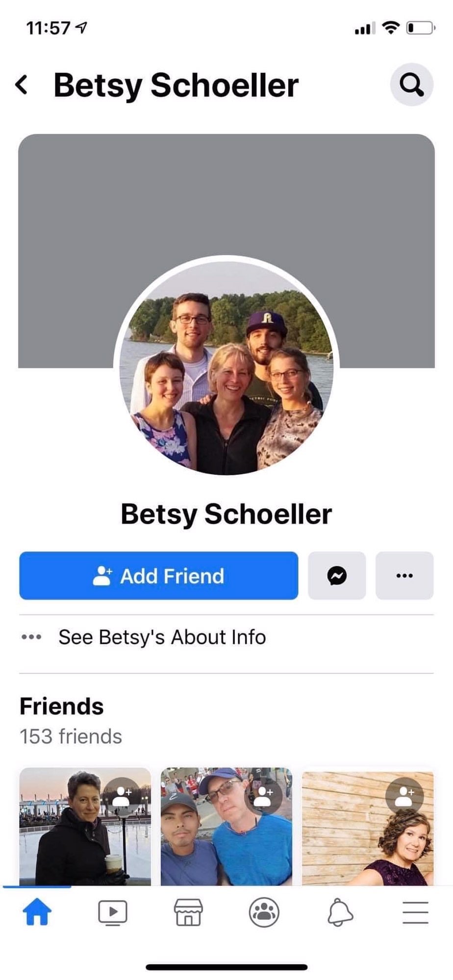Switch to the Watch video tab
This screenshot has width=453, height=980.
coord(113,912)
